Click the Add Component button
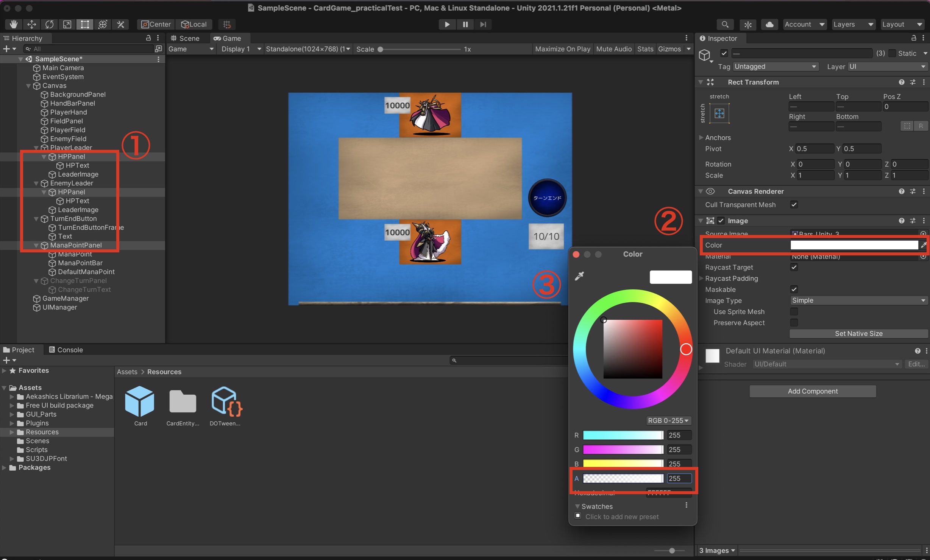The height and width of the screenshot is (560, 930). point(812,391)
